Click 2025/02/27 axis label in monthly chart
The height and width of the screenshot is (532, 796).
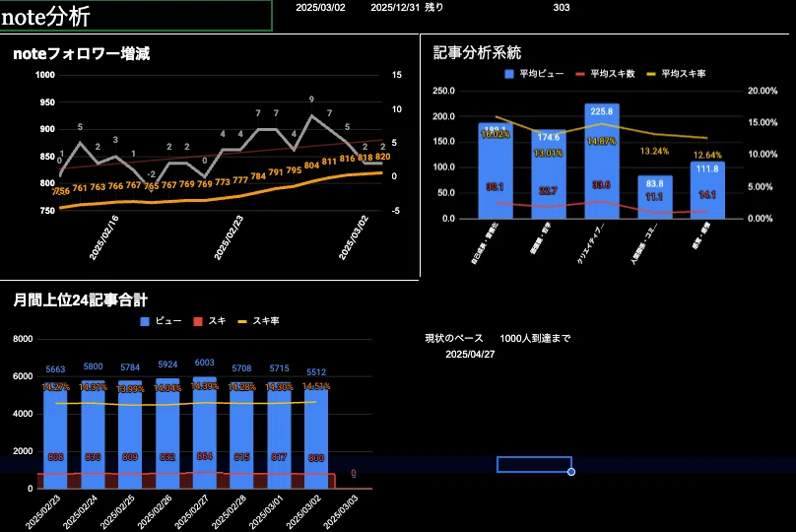pos(191,511)
